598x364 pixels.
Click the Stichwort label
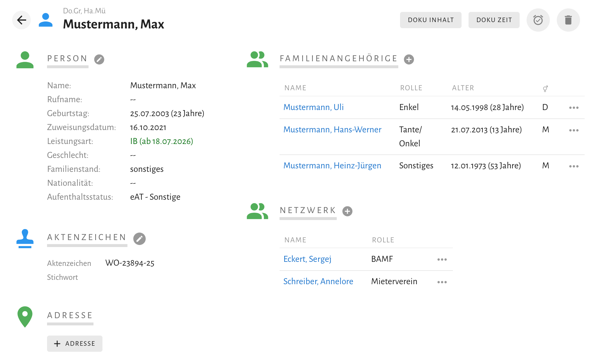click(62, 277)
